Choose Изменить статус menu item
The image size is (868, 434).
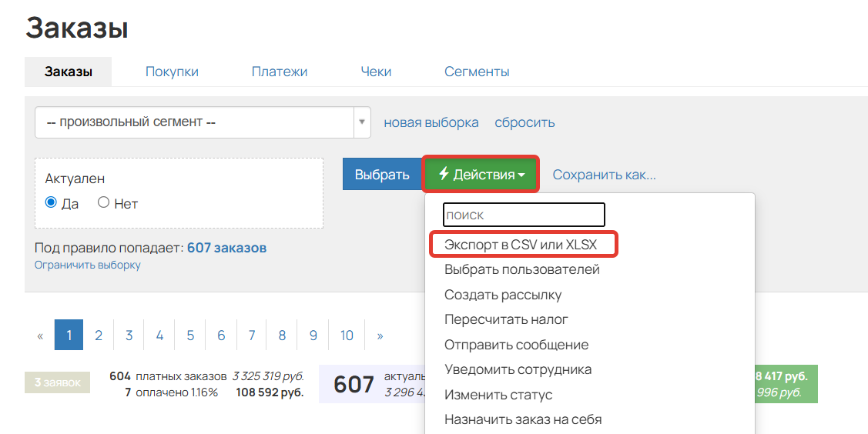498,396
